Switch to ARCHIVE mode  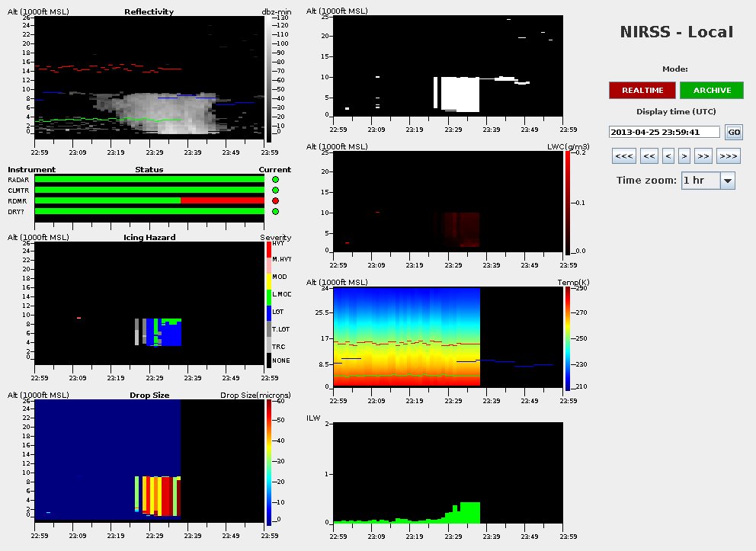click(712, 91)
